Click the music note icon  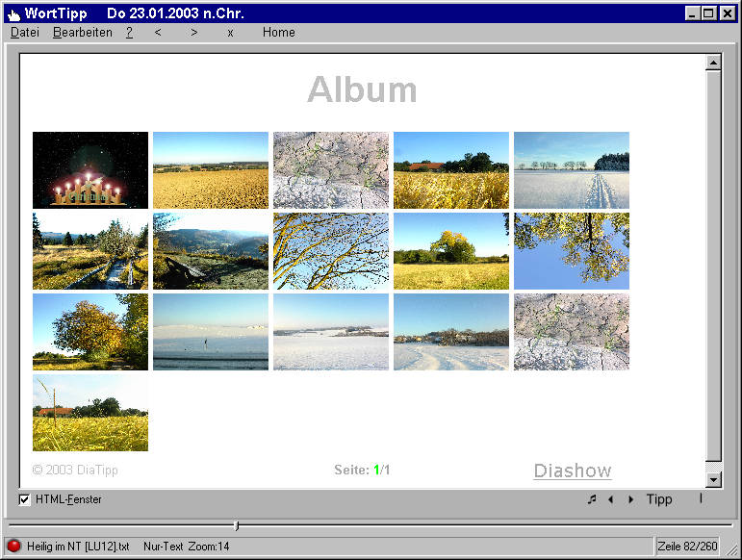pos(592,499)
